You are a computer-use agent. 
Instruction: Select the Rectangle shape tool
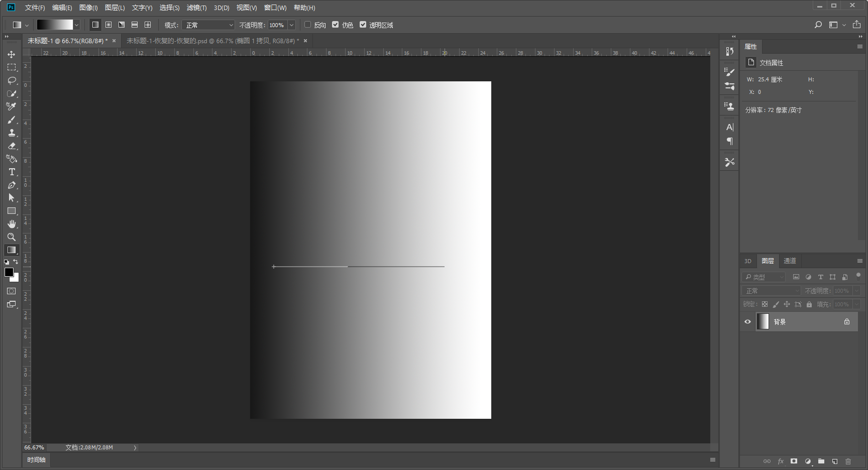pos(12,211)
